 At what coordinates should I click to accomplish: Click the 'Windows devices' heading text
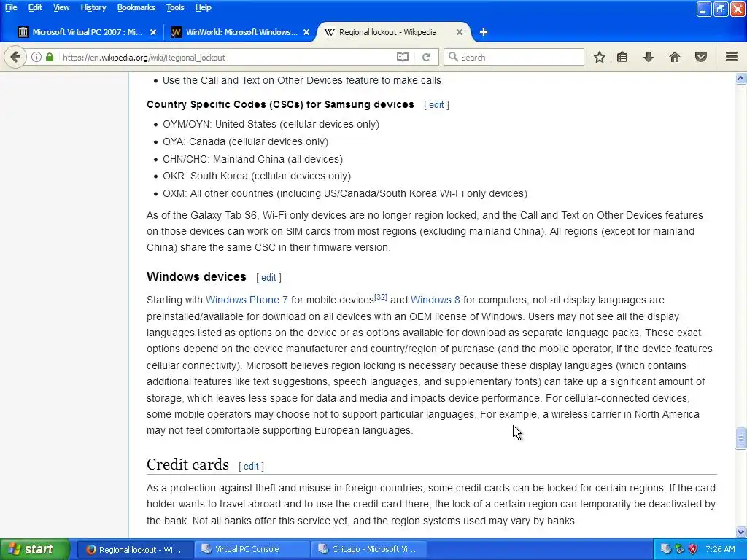196,276
